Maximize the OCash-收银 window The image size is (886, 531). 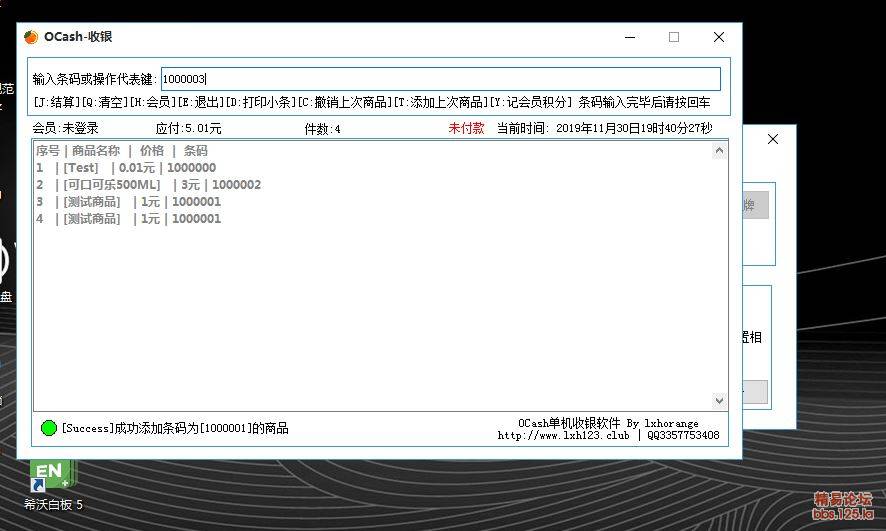(674, 37)
